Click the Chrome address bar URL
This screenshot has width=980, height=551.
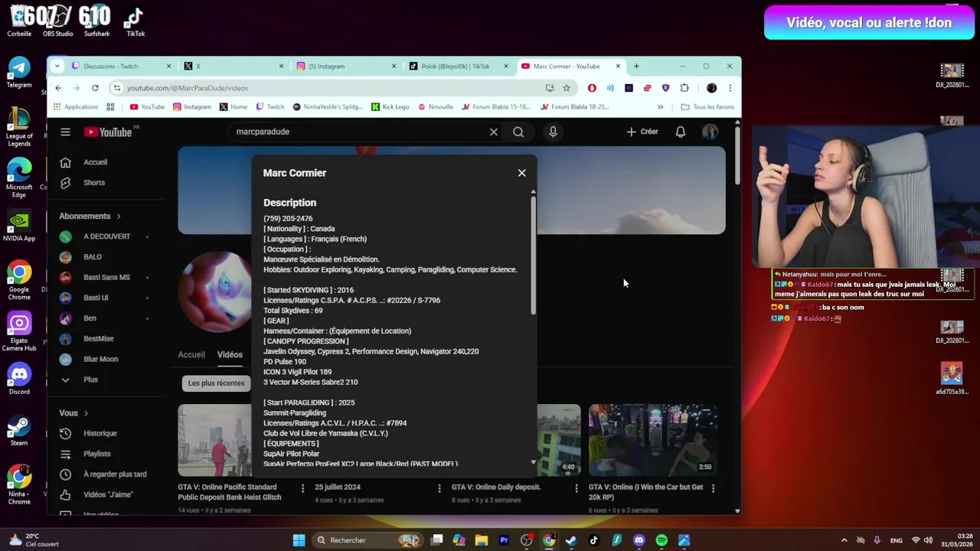click(x=188, y=88)
